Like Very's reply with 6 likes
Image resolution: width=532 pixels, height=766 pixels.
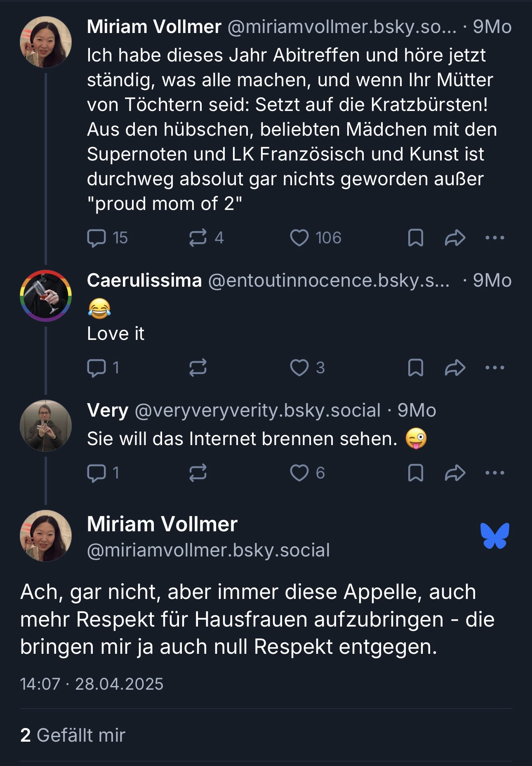pos(299,473)
